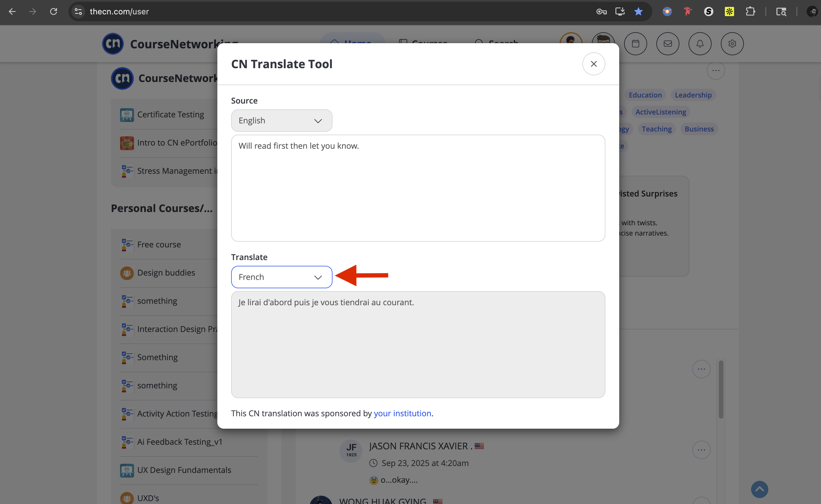
Task: Open Activity Action Testing course
Action: (x=177, y=413)
